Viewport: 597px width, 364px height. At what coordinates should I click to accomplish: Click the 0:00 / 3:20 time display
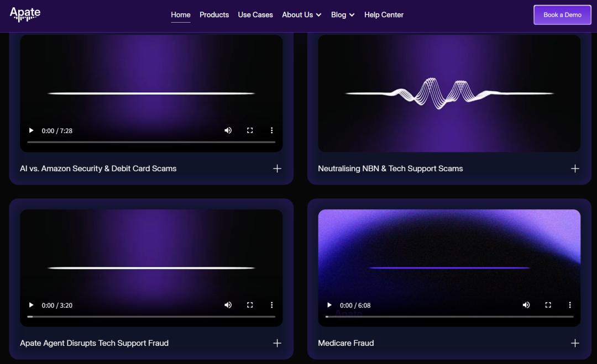57,305
